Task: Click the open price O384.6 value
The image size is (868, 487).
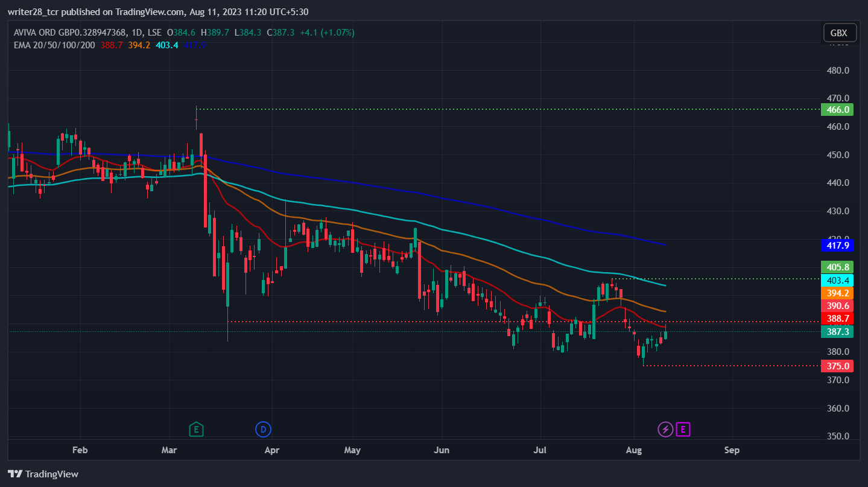Action: point(182,33)
